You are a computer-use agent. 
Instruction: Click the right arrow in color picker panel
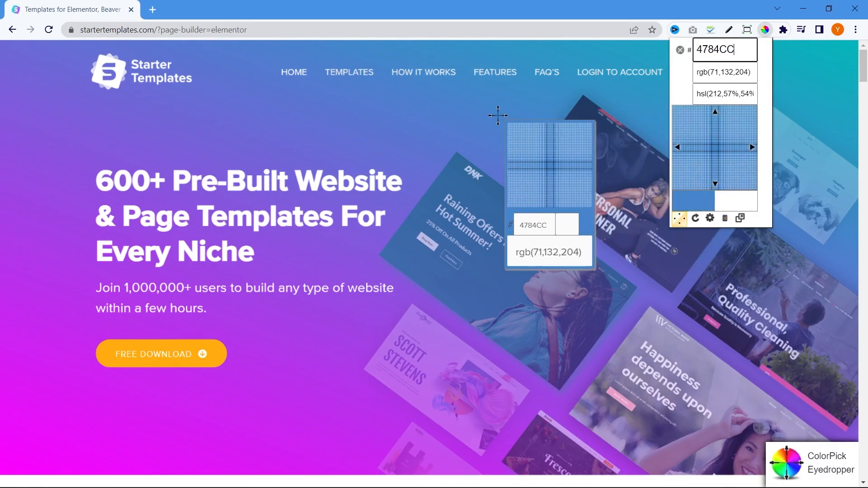[753, 147]
